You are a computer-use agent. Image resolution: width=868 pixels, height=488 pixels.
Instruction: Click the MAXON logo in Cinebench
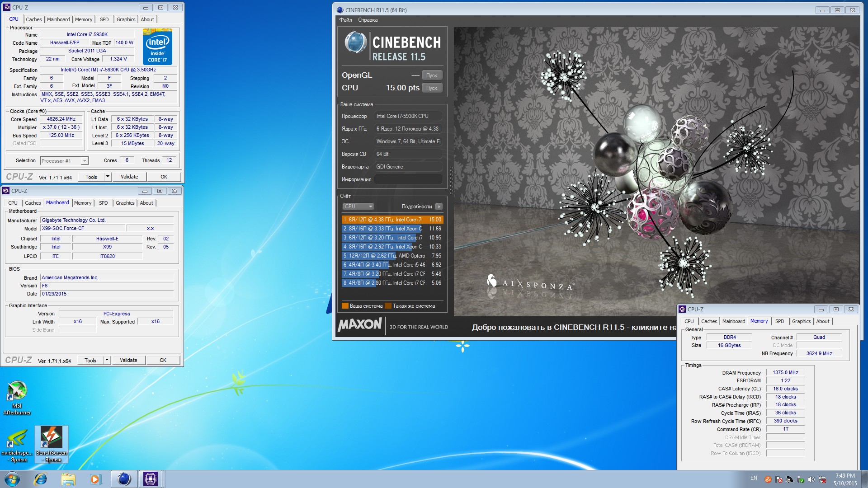[360, 324]
